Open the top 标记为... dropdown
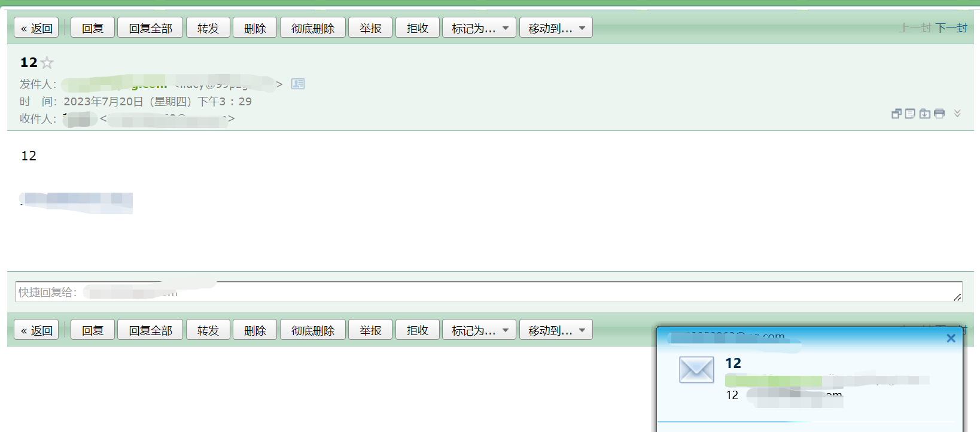This screenshot has height=432, width=980. (479, 28)
